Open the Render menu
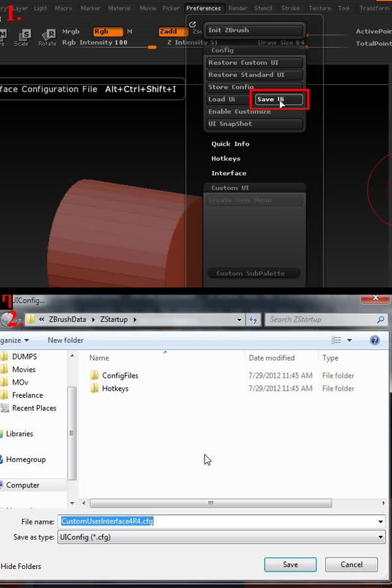392x588 pixels. coord(238,8)
